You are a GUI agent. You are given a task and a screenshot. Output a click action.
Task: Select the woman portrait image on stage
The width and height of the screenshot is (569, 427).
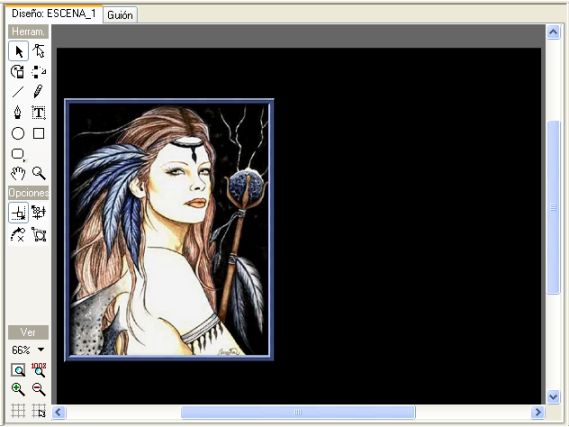pos(169,230)
